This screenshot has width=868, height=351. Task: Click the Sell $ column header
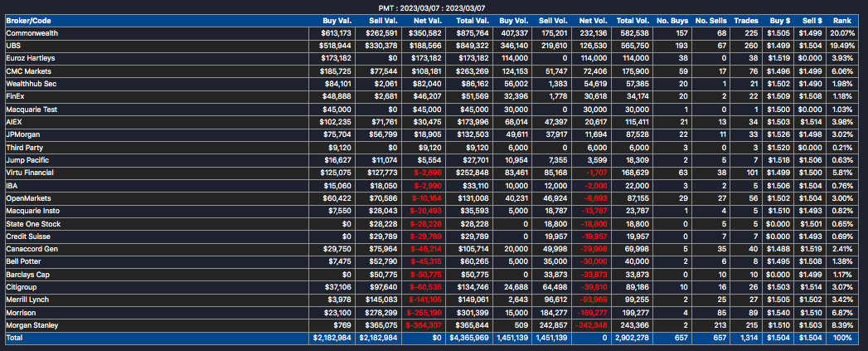[x=811, y=21]
